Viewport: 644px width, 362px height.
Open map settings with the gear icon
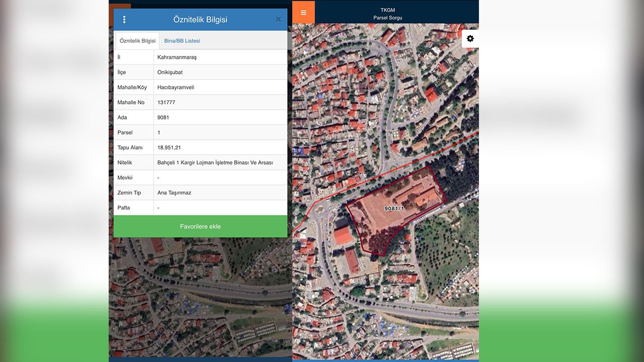[470, 39]
